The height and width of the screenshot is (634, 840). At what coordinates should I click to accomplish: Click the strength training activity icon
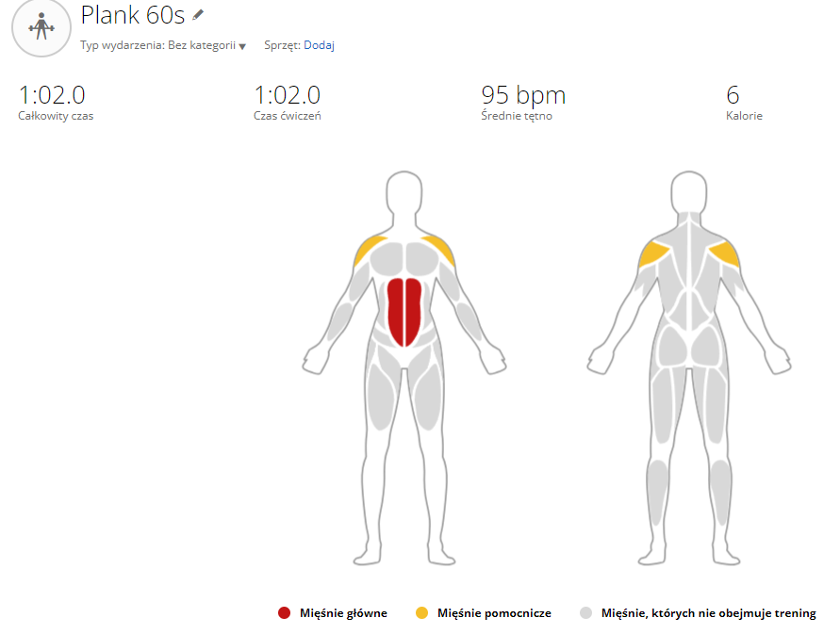(x=40, y=26)
